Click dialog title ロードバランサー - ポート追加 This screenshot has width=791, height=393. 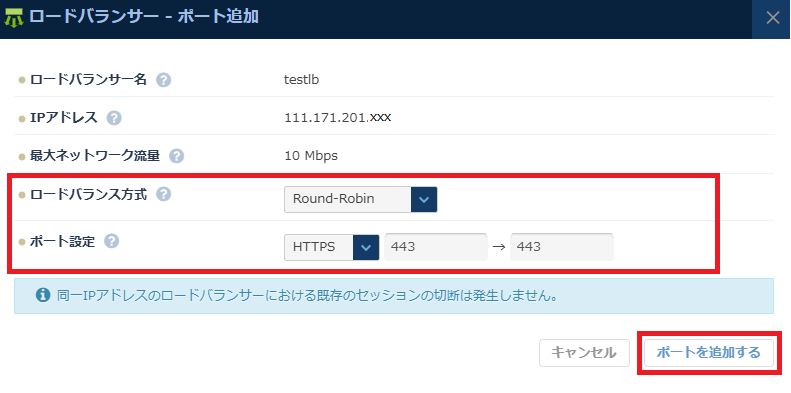point(144,17)
